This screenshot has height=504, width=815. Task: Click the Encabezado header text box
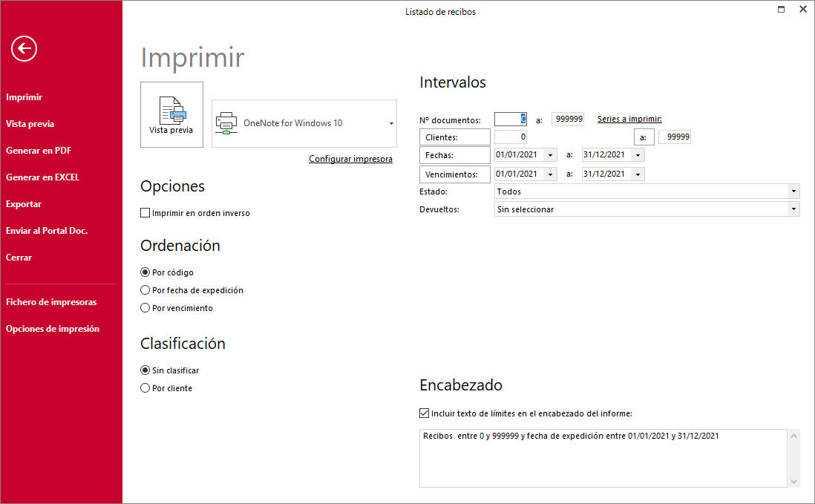(x=603, y=458)
